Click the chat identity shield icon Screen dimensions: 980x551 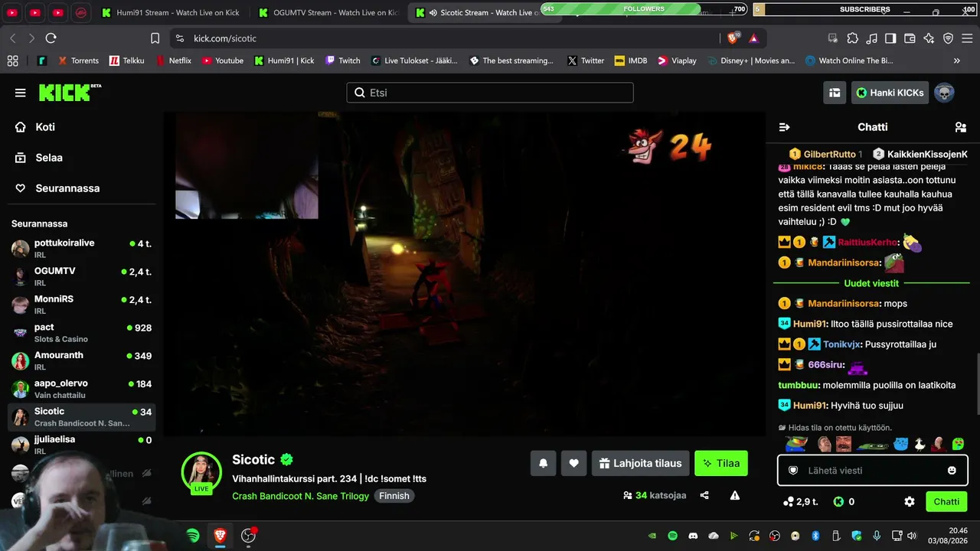click(x=793, y=470)
